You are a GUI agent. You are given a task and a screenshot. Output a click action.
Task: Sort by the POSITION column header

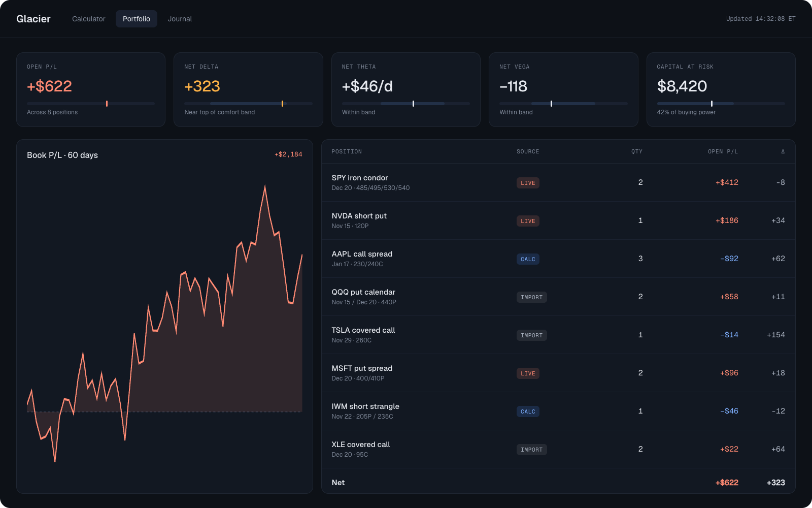click(347, 151)
